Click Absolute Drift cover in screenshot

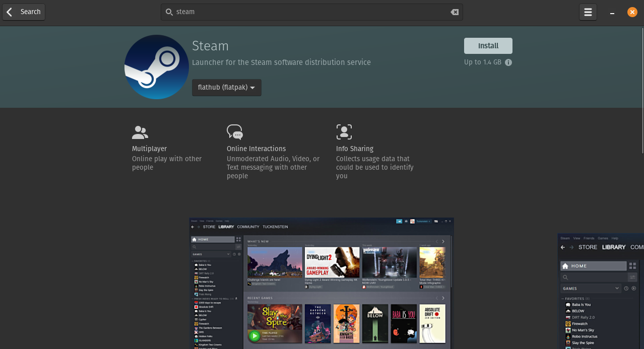coord(432,323)
